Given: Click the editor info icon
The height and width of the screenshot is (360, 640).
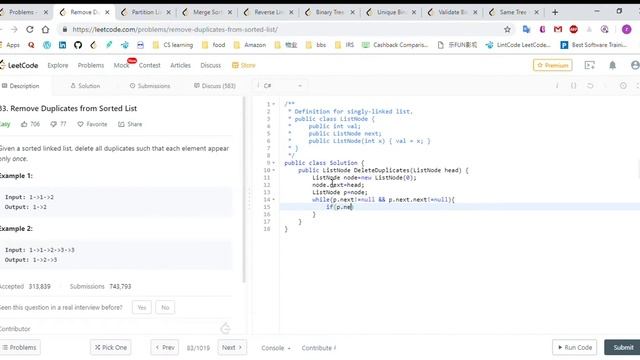Looking at the screenshot, I should [x=557, y=86].
